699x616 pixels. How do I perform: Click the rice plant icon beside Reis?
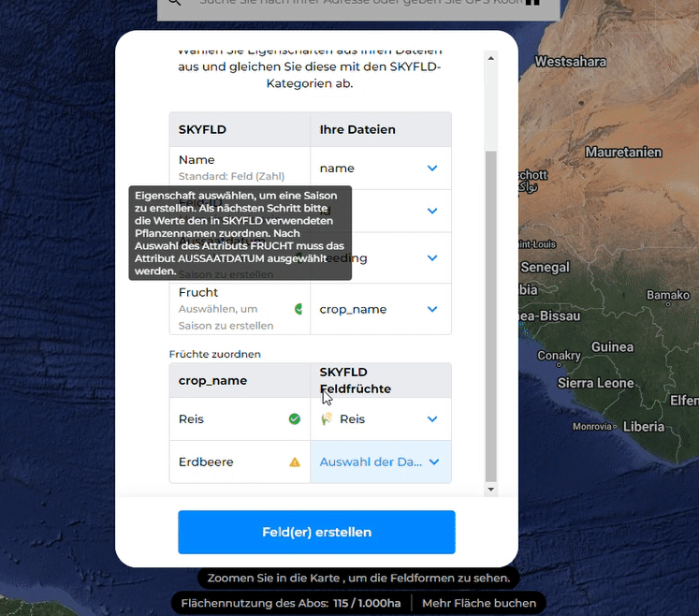click(327, 418)
